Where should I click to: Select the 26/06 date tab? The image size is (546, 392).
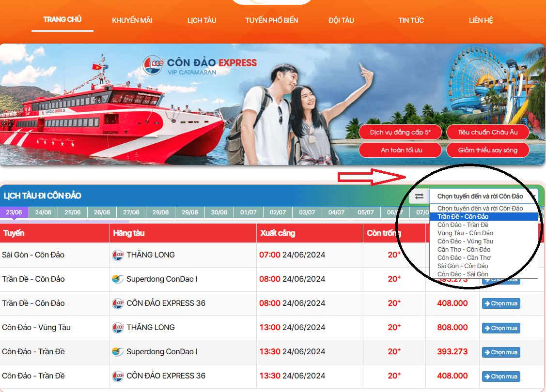(102, 212)
